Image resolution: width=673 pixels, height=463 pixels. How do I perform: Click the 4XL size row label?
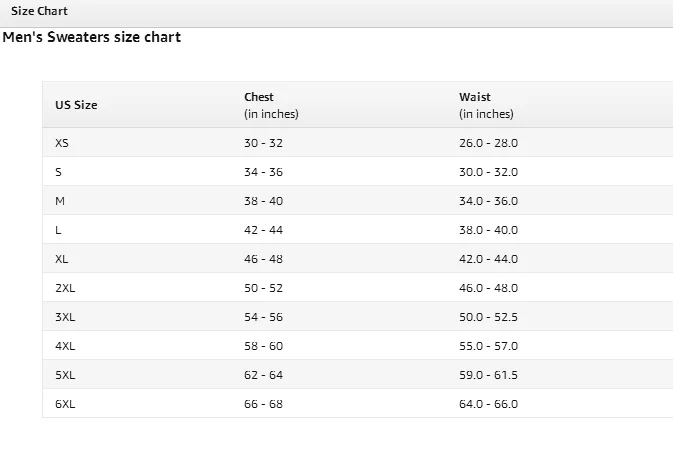65,346
